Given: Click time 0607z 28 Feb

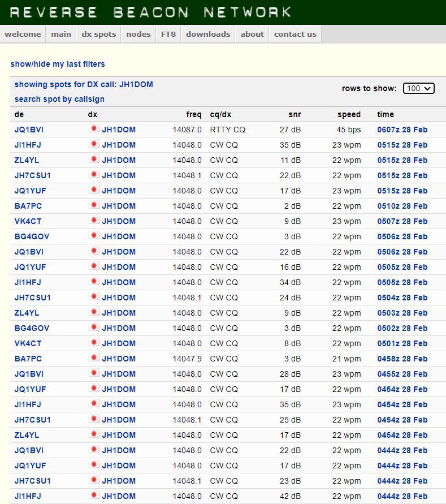Looking at the screenshot, I should coord(402,130).
